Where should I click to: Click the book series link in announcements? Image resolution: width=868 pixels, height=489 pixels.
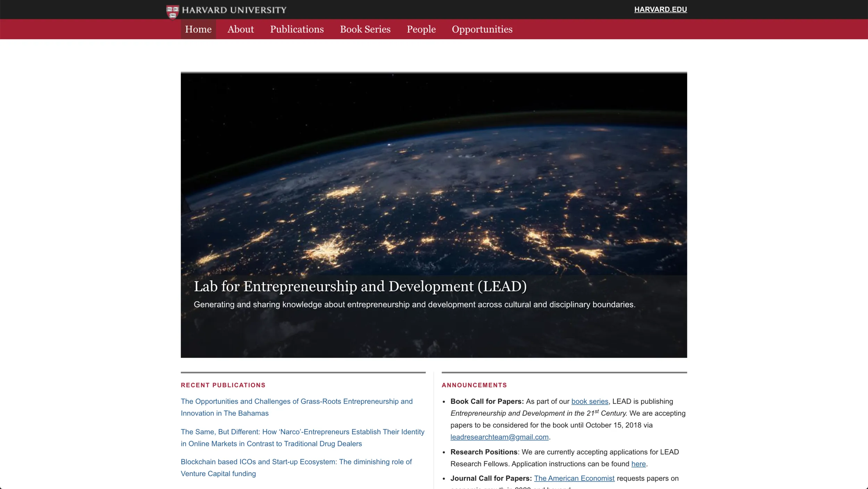pos(590,401)
